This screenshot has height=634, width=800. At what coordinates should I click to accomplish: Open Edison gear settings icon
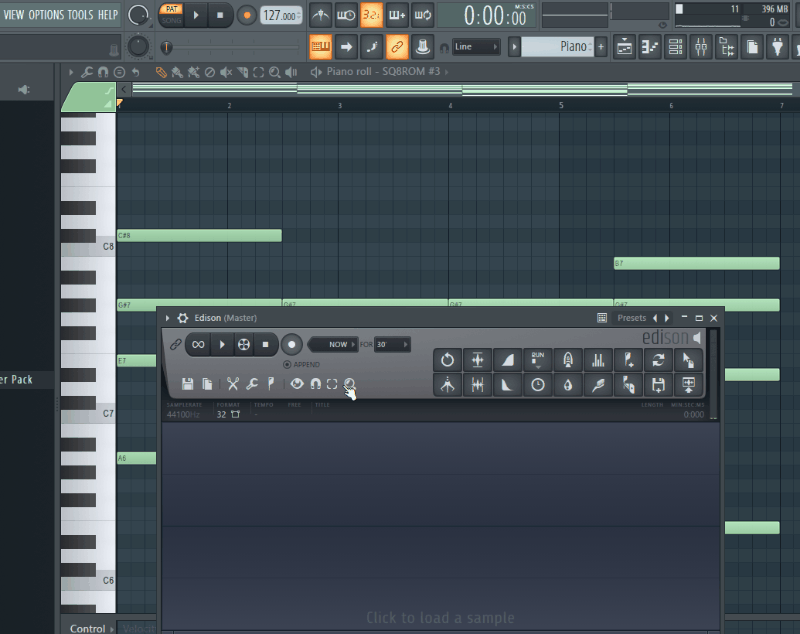click(183, 318)
